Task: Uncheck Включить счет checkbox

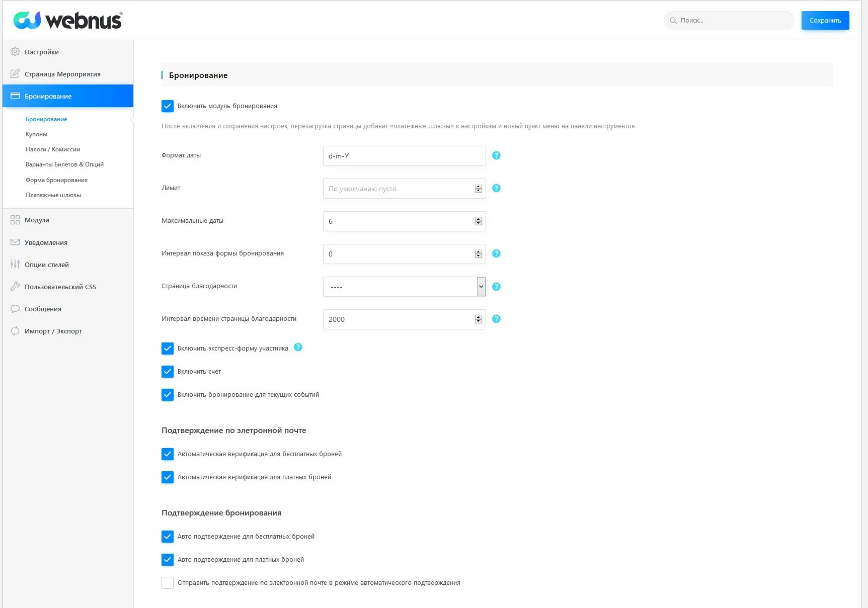Action: coord(168,372)
